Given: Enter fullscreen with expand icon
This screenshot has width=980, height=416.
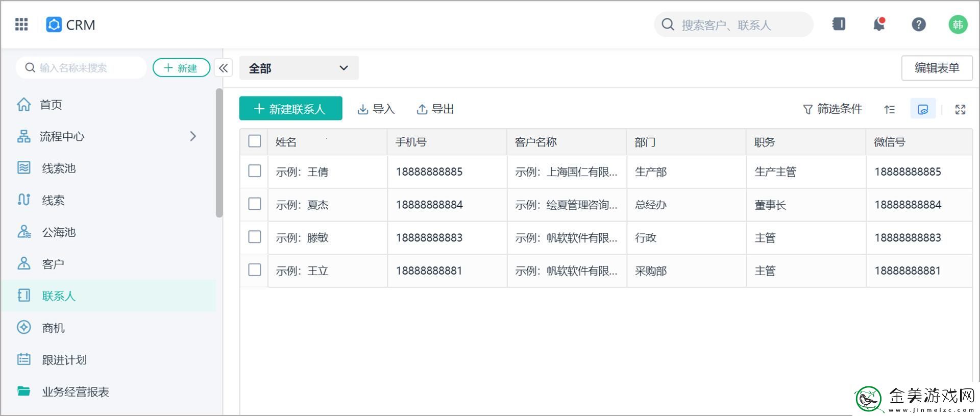Looking at the screenshot, I should pos(960,109).
